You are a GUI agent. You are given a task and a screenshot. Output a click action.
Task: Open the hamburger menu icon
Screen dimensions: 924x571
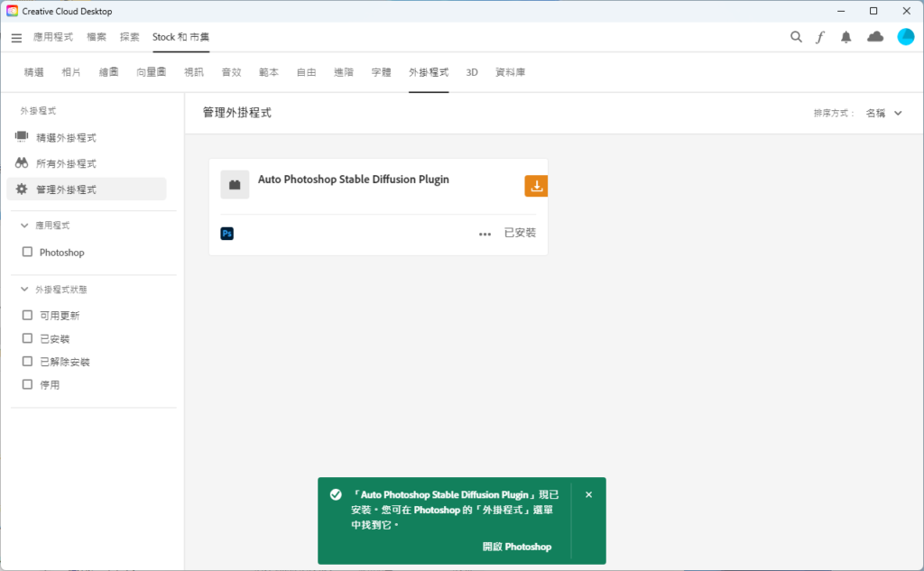[x=16, y=38]
